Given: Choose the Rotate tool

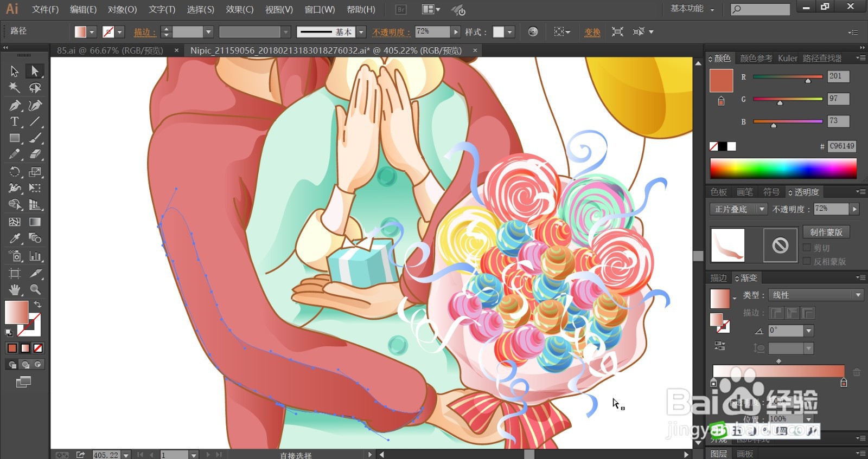Looking at the screenshot, I should [15, 172].
